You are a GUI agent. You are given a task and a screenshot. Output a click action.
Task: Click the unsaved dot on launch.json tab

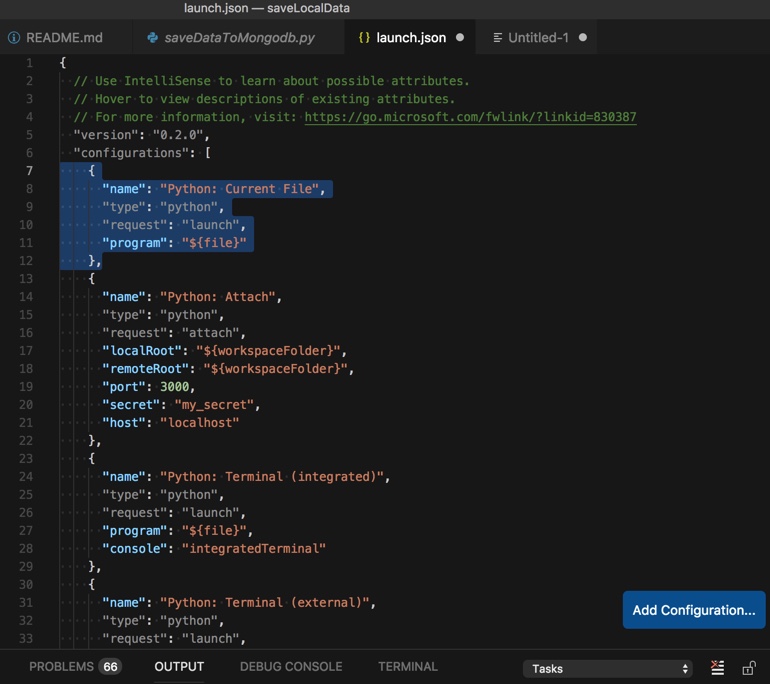tap(460, 38)
